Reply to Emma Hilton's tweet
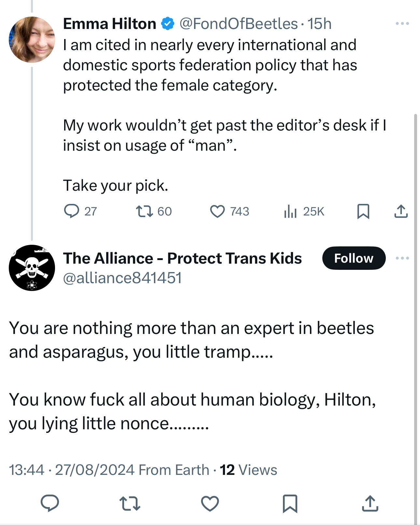This screenshot has height=525, width=420. [72, 211]
